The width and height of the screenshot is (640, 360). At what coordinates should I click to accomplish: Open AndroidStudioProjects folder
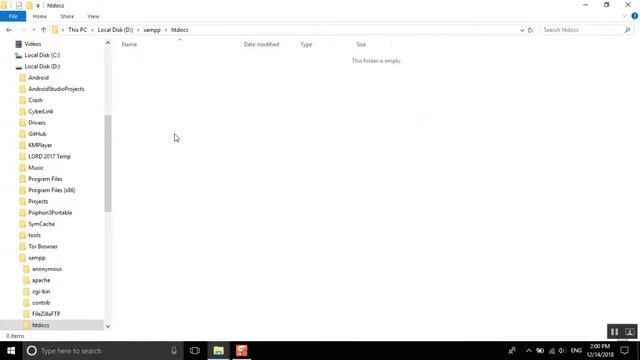point(56,89)
